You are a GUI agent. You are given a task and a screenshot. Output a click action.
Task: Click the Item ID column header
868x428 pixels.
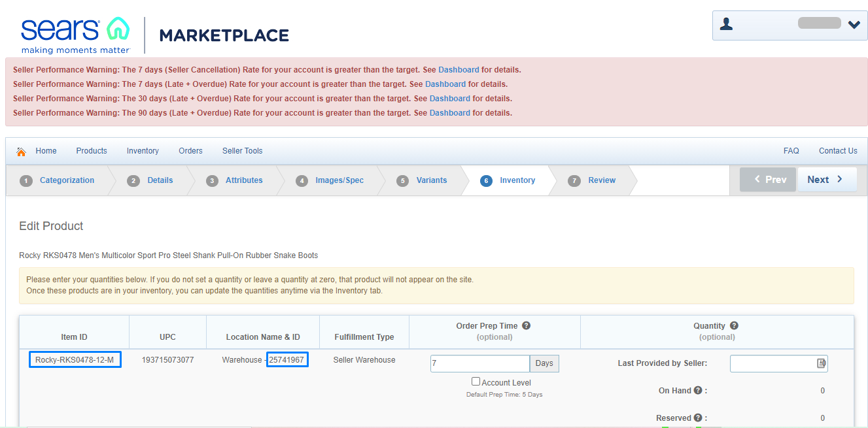coord(74,337)
